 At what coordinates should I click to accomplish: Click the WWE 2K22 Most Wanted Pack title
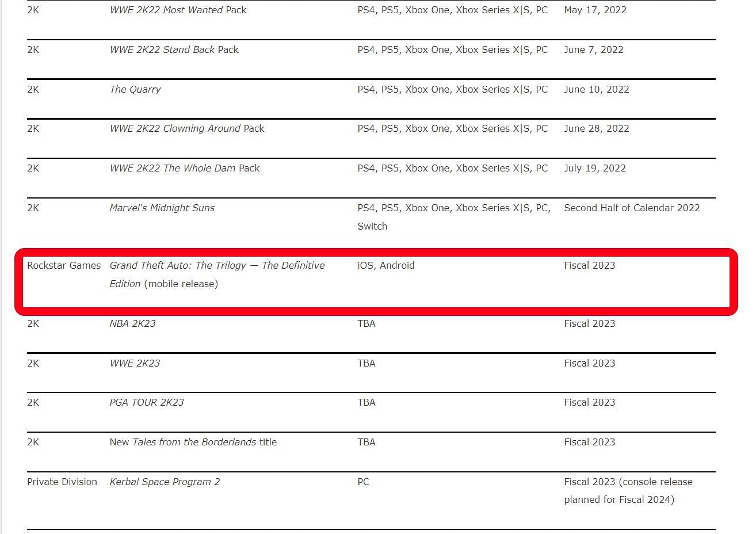coord(178,10)
